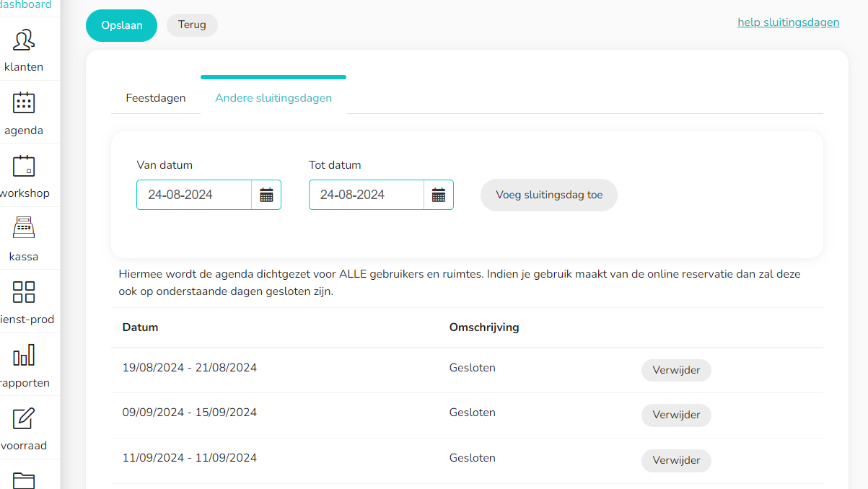Select the 11/09/2024 - 11/09/2024 date cell
The width and height of the screenshot is (868, 489).
pyautogui.click(x=190, y=458)
